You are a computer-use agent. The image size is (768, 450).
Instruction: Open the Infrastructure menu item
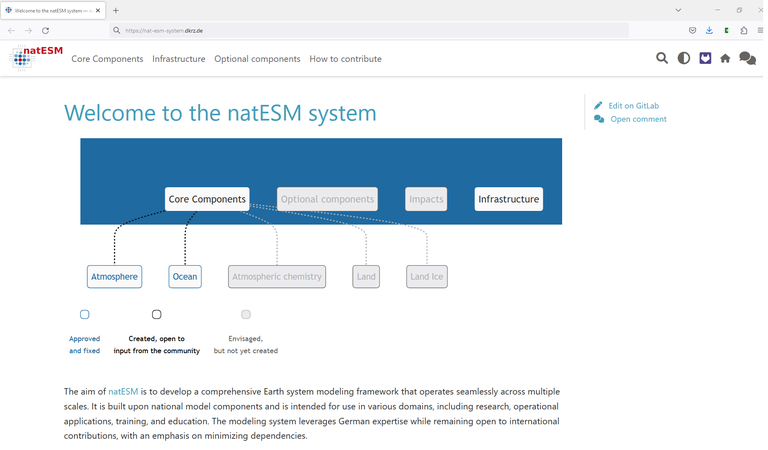(179, 59)
